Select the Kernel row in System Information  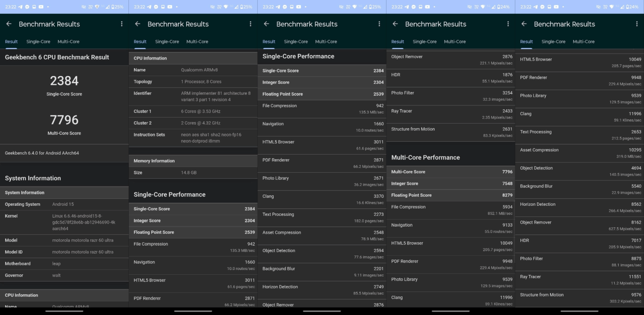[x=64, y=222]
